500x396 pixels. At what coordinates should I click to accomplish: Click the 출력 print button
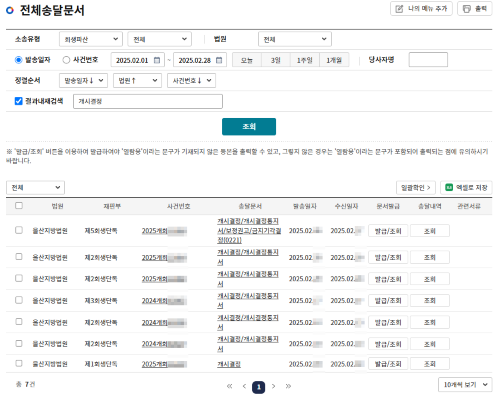475,9
